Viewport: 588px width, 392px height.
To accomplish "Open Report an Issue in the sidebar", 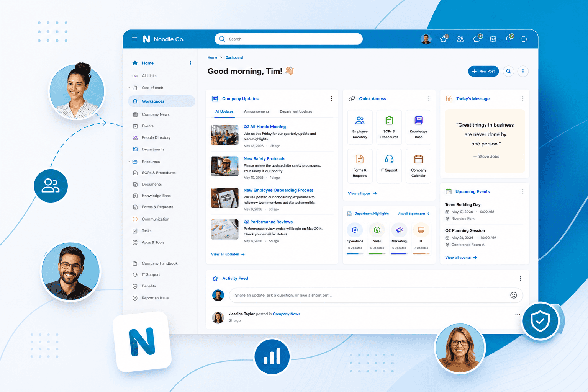I will pyautogui.click(x=155, y=298).
